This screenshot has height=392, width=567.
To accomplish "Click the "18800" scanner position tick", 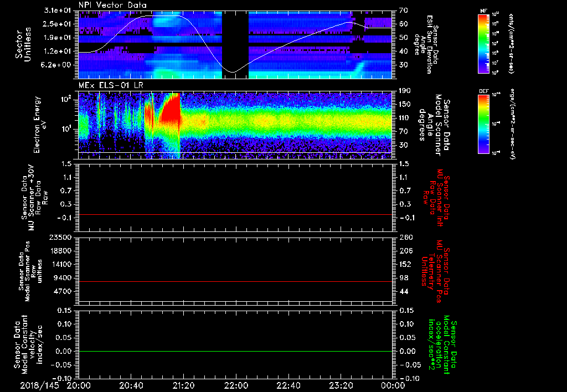I will 61,251.
